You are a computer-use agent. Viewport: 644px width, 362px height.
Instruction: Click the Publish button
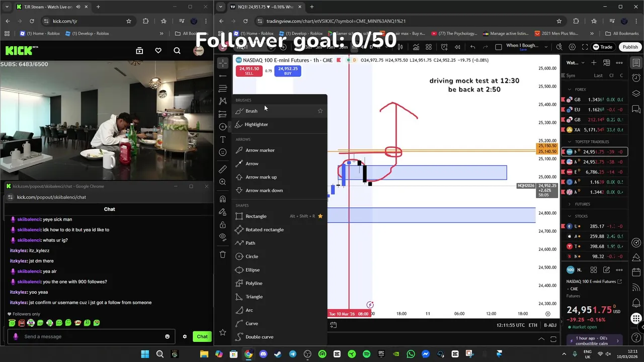(x=630, y=47)
